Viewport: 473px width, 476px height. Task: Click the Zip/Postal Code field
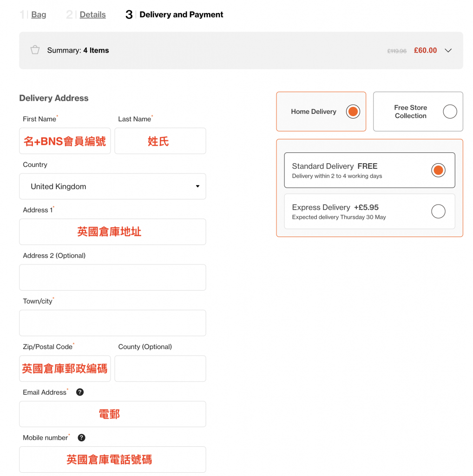point(65,369)
